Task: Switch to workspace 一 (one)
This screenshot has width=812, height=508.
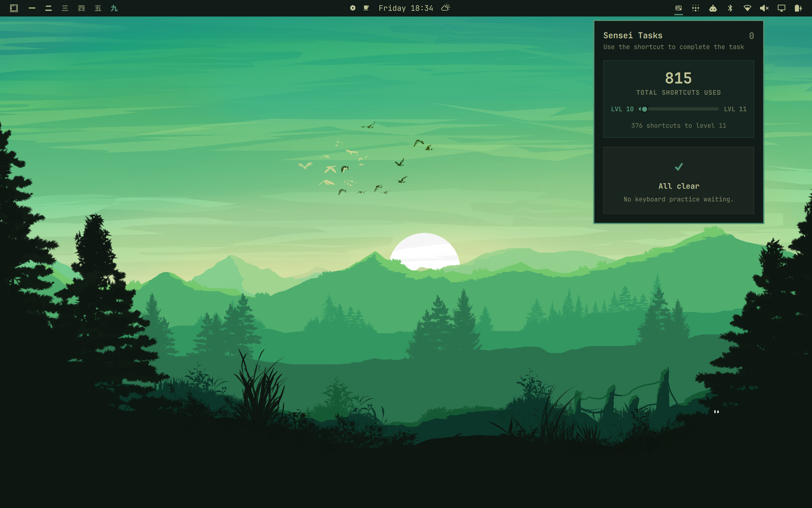Action: [x=32, y=8]
